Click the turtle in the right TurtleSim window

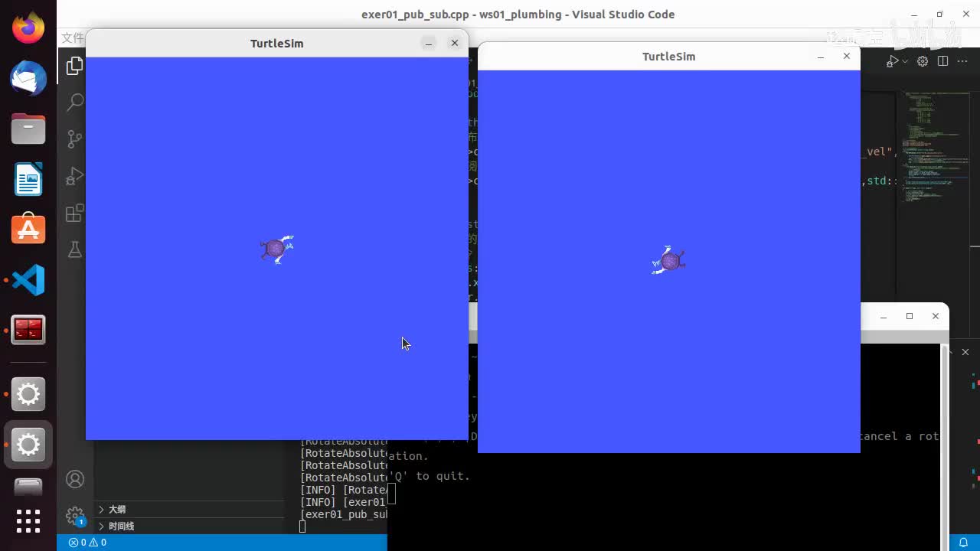point(668,261)
